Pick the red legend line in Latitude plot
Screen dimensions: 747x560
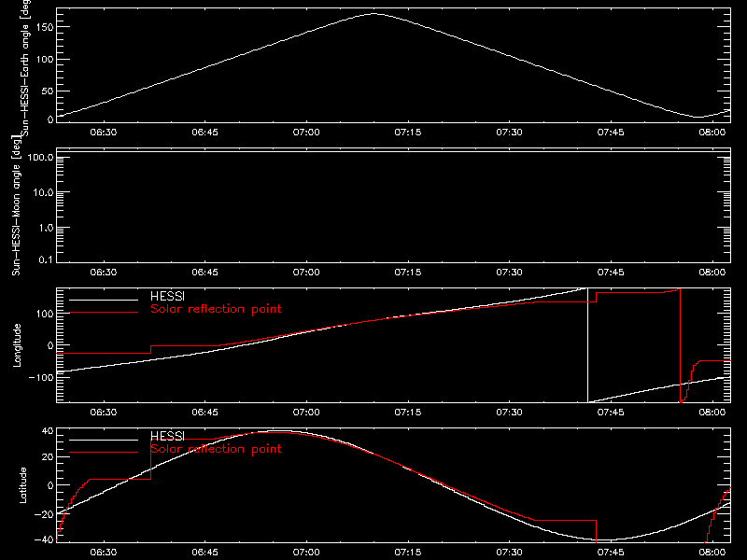[104, 452]
